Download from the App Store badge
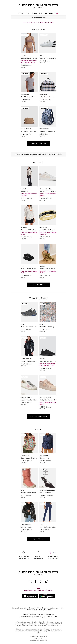 (30, 596)
